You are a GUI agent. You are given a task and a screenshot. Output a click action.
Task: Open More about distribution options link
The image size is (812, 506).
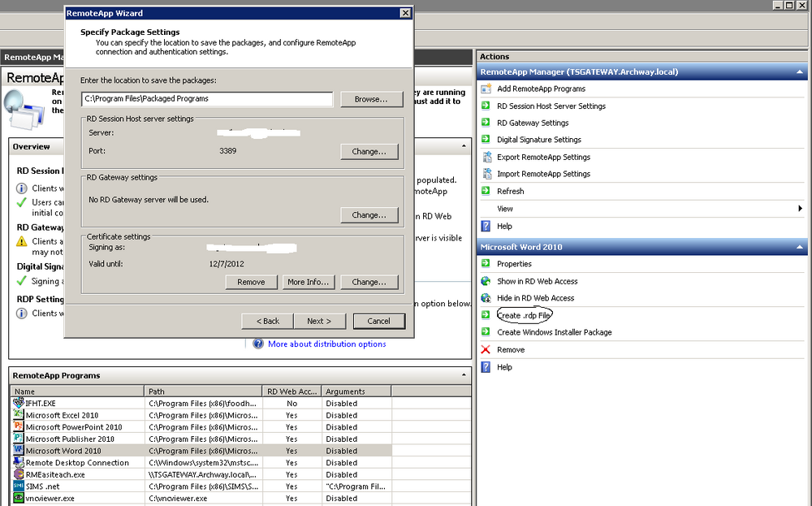click(326, 344)
